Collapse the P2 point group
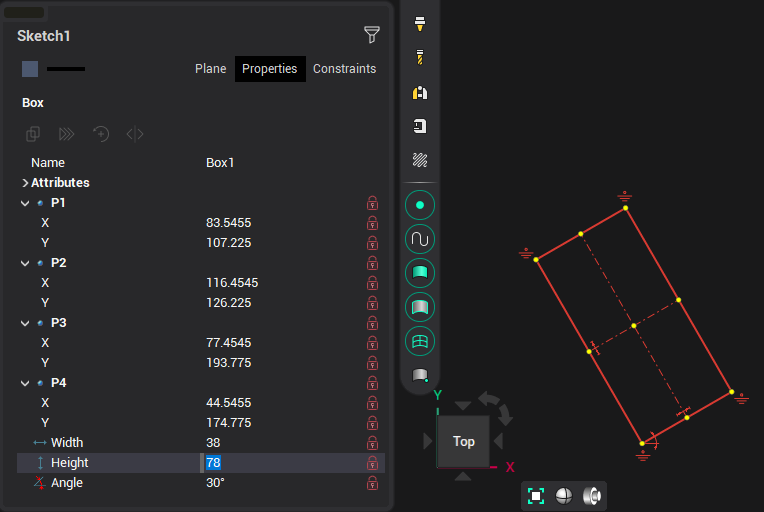This screenshot has height=512, width=764. (25, 263)
